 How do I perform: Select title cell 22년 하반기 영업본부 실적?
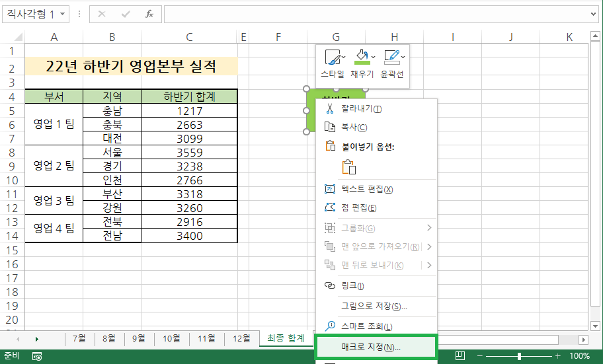tap(131, 67)
